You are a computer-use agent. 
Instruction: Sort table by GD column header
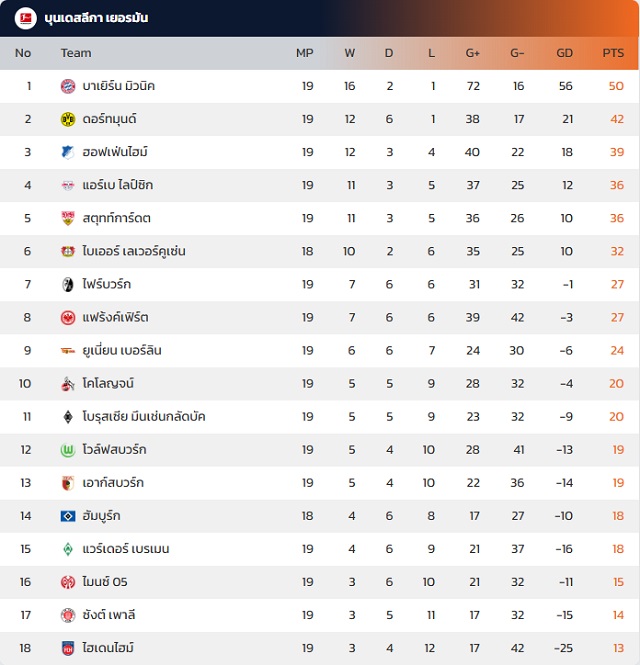[564, 53]
